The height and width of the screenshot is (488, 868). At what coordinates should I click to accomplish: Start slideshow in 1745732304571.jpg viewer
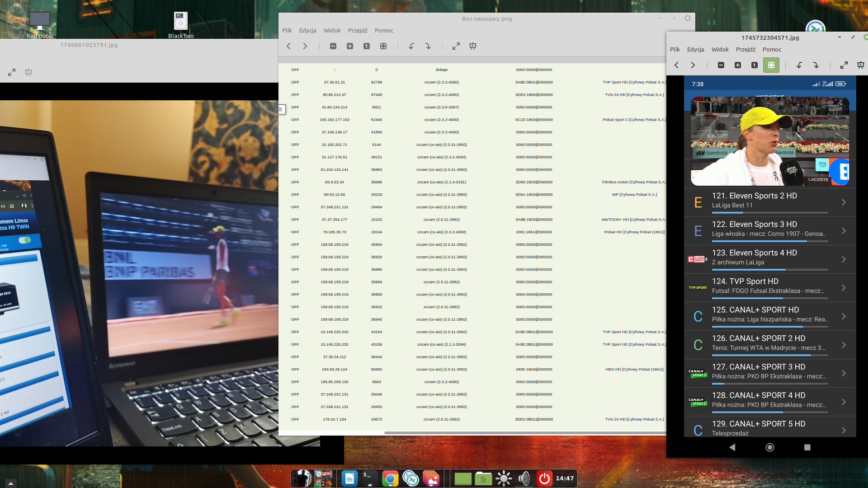860,65
